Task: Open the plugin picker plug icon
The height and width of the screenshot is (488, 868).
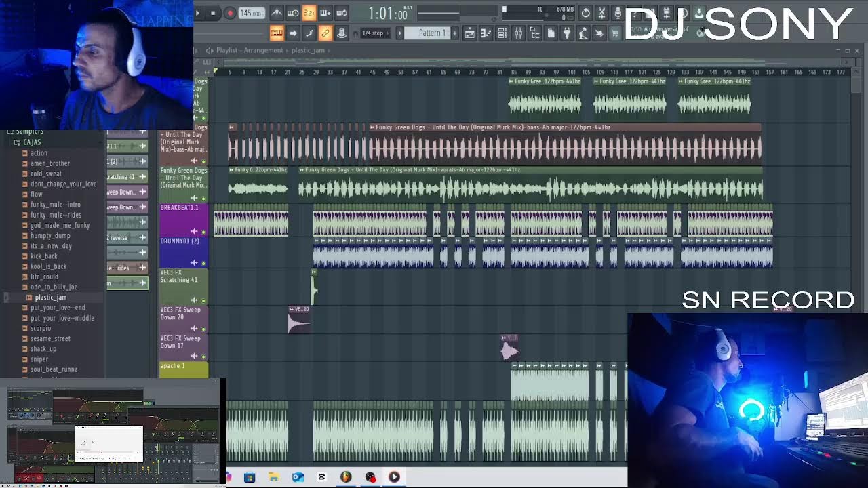Action: (x=567, y=33)
